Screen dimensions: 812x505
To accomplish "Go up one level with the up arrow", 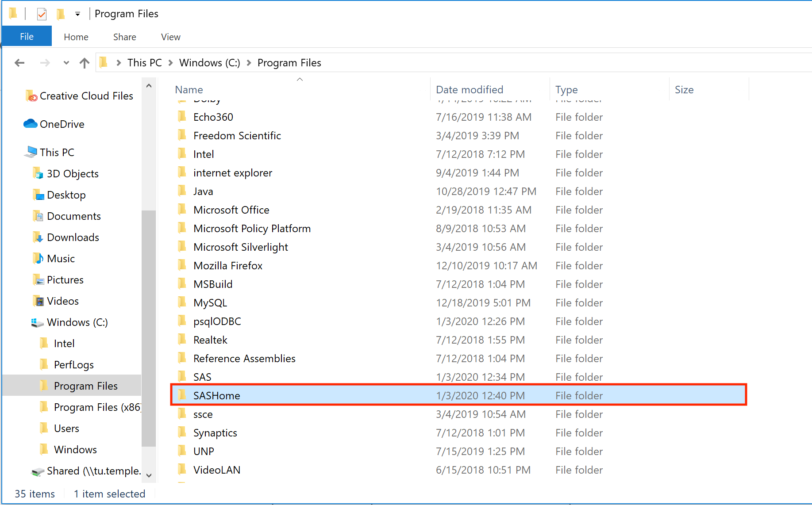I will (x=84, y=63).
